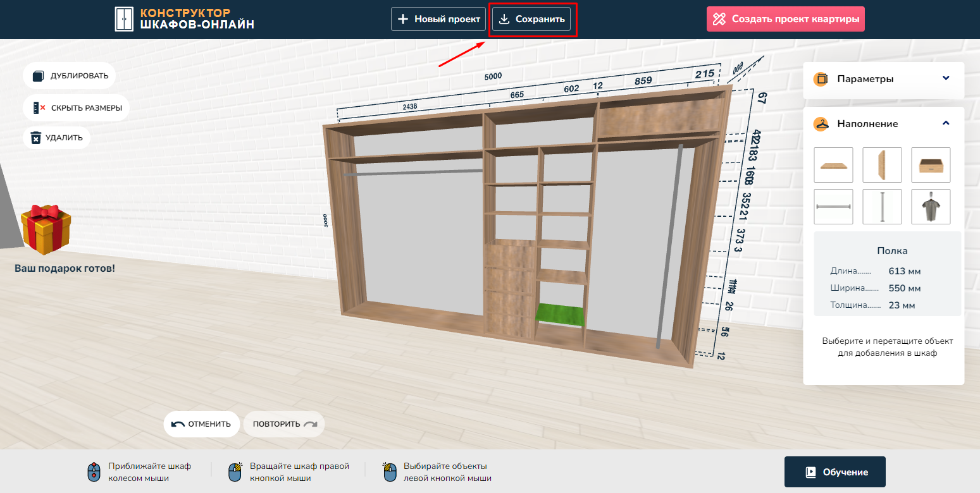Click the design icon in Создать проект квартиры
Screen dimensions: 980x493
coord(719,19)
